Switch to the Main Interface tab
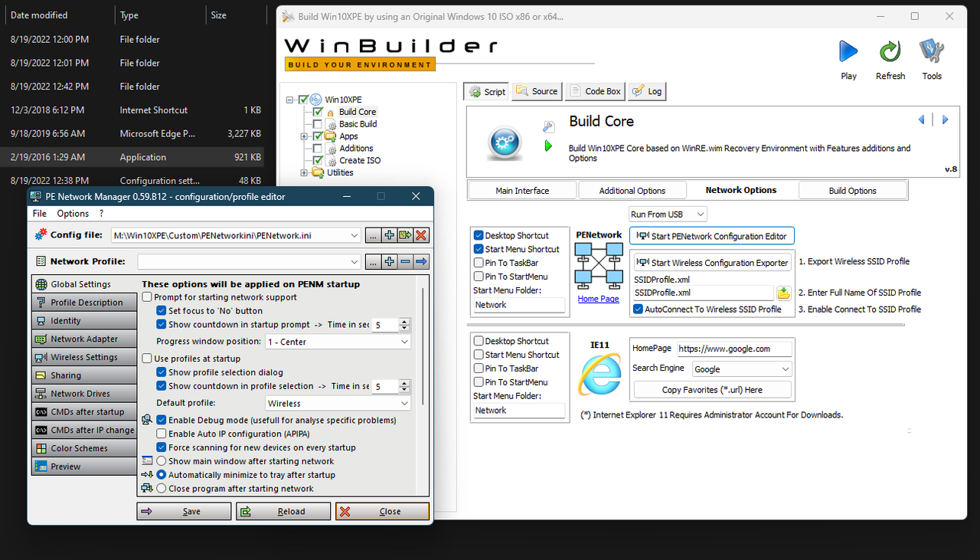 tap(522, 191)
